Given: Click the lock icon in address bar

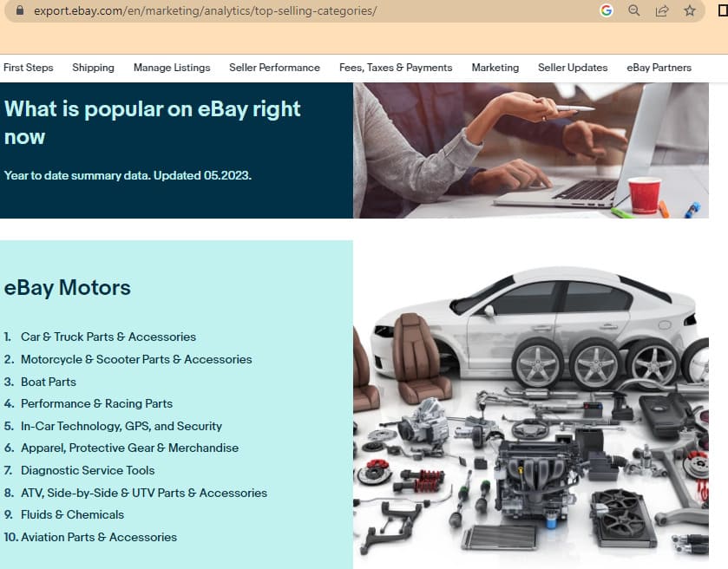Looking at the screenshot, I should [x=19, y=10].
